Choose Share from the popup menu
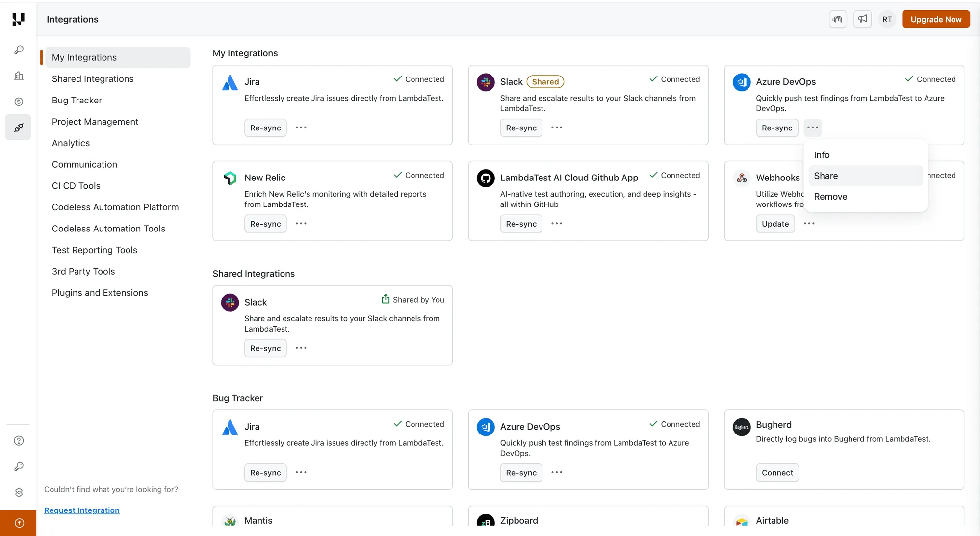The height and width of the screenshot is (536, 980). (x=866, y=176)
